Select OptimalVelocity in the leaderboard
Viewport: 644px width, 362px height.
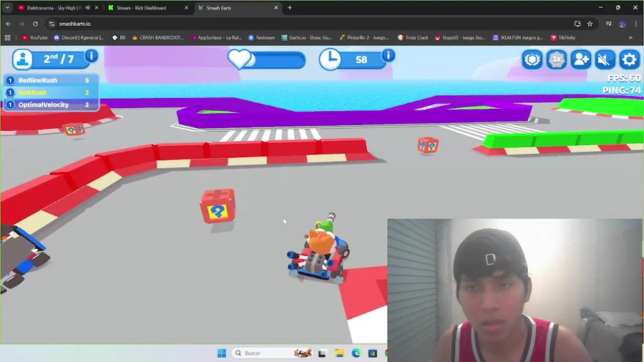(x=50, y=105)
